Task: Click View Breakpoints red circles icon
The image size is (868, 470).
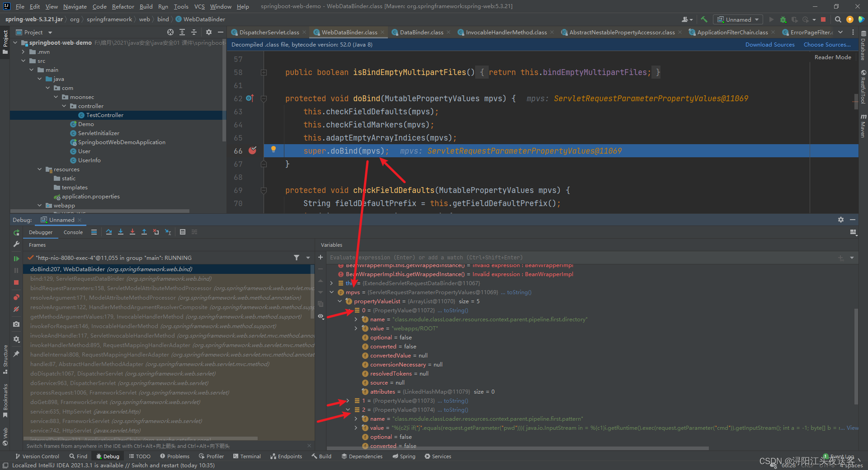Action: pos(16,297)
